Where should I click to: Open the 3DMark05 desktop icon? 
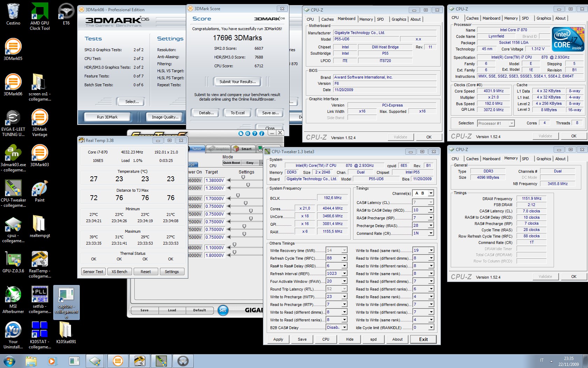(x=13, y=49)
